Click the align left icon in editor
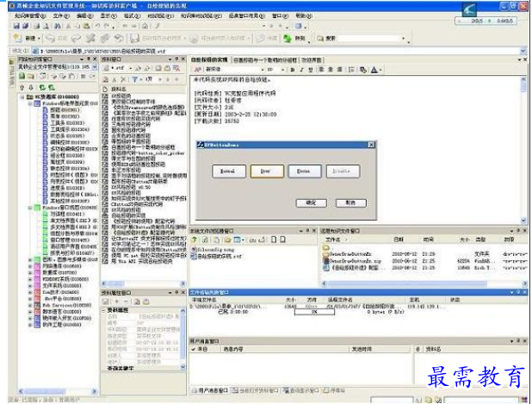532x404 pixels. [x=320, y=70]
